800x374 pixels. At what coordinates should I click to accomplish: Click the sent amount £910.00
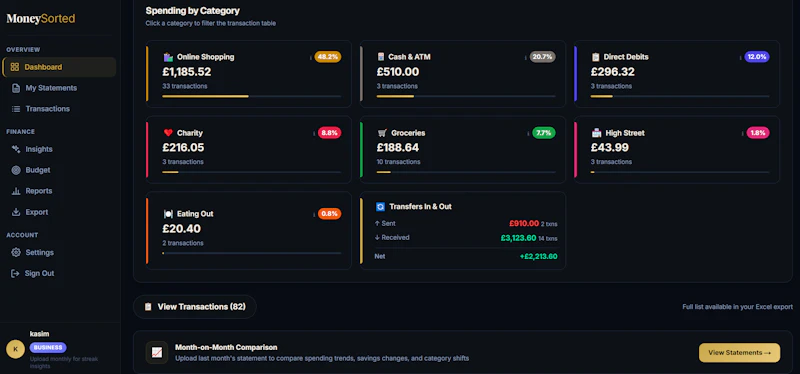click(x=523, y=223)
